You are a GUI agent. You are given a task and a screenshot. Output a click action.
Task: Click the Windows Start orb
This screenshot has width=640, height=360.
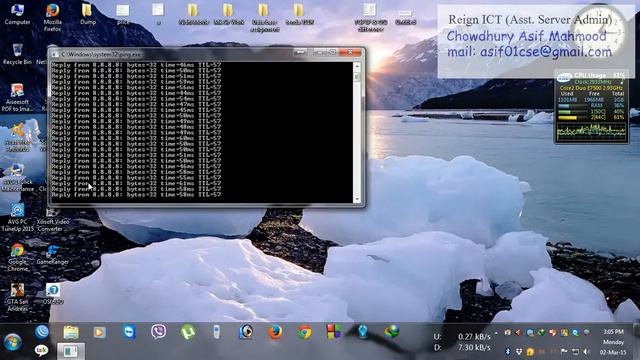tap(13, 342)
